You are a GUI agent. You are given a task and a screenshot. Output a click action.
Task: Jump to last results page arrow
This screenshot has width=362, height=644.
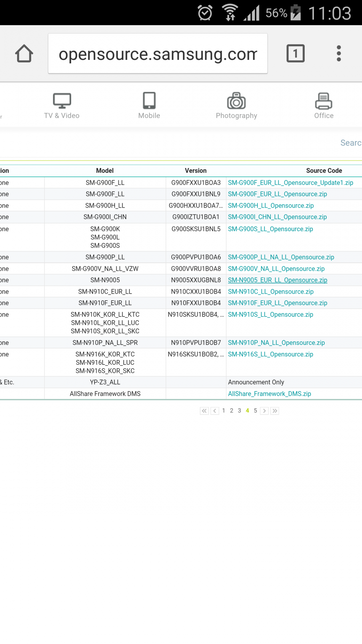tap(274, 411)
